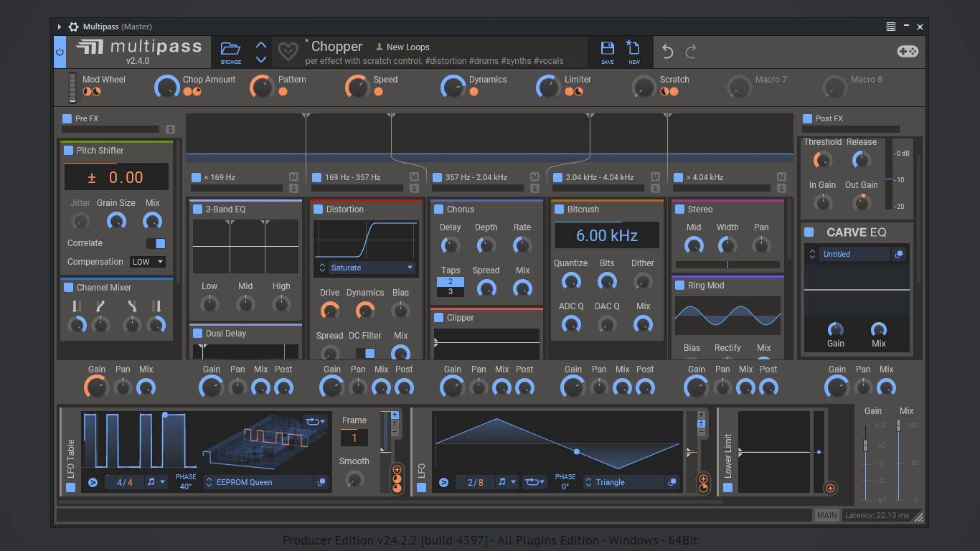Open the loop mode dropdown beside the Triangle LFO phase
The image size is (980, 551).
pyautogui.click(x=534, y=482)
